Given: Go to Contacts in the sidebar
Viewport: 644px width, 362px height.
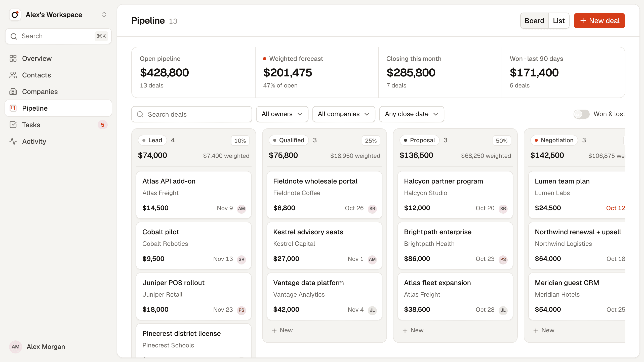Looking at the screenshot, I should (58, 75).
